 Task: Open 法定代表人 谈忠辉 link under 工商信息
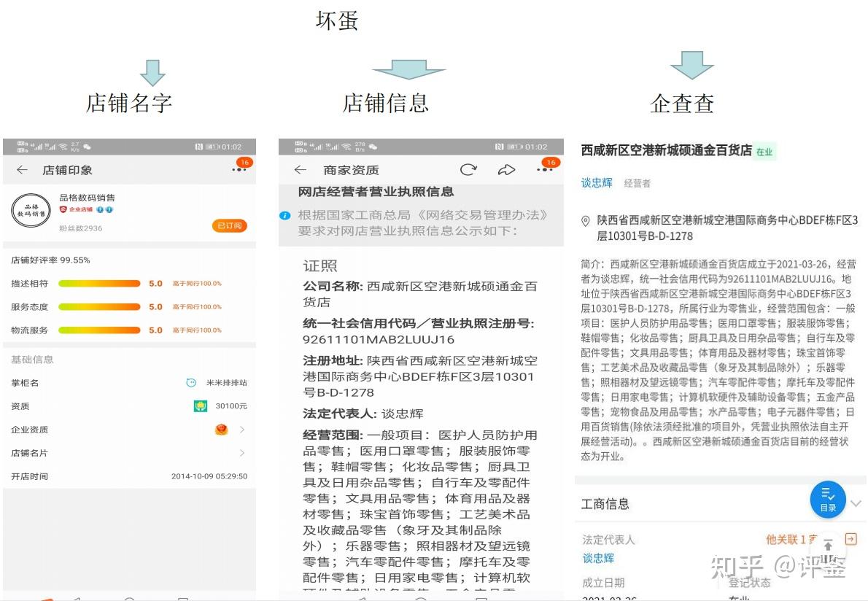(598, 559)
